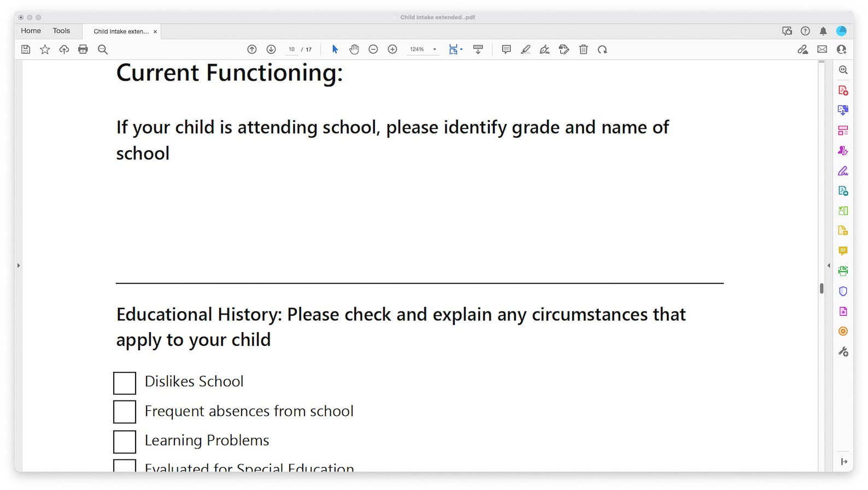Click the trash delete icon
Image resolution: width=868 pixels, height=490 pixels.
[584, 50]
